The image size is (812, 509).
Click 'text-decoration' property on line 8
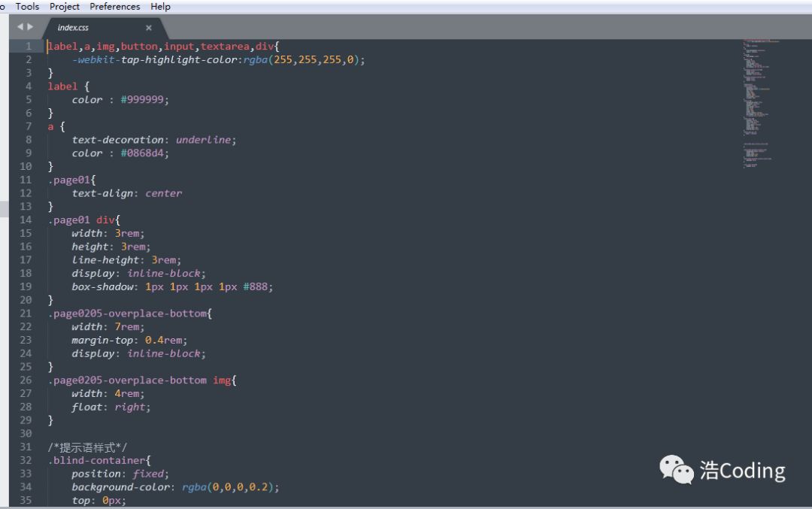[x=118, y=140]
